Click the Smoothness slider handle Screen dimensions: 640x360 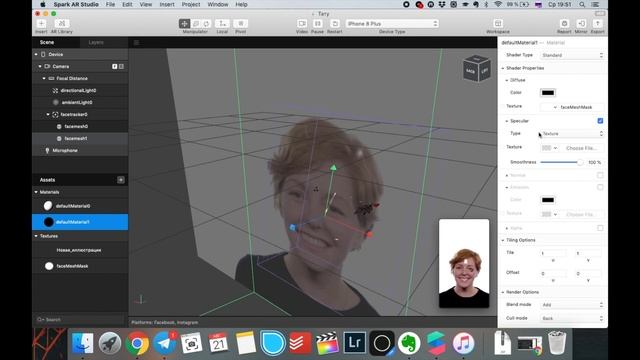point(580,162)
